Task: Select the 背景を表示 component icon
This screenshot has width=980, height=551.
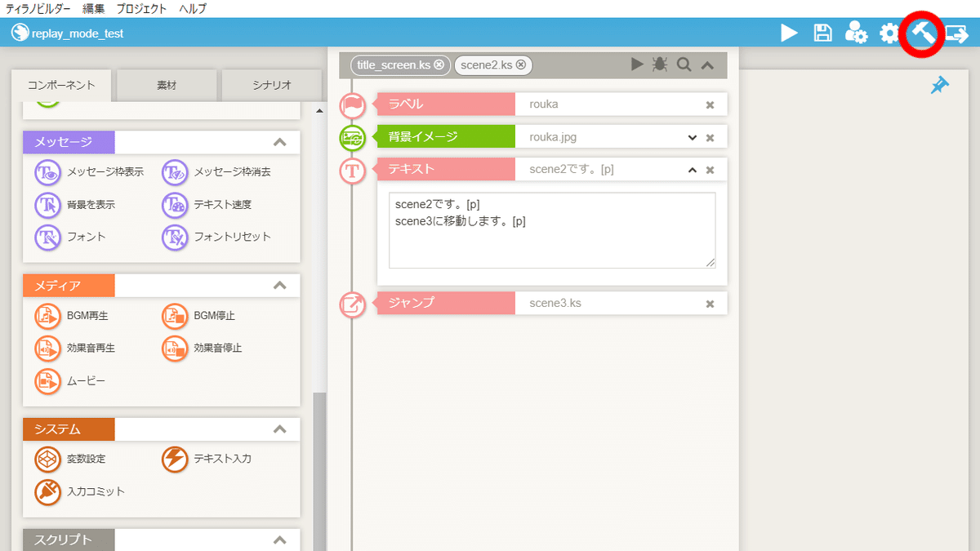Action: [48, 205]
